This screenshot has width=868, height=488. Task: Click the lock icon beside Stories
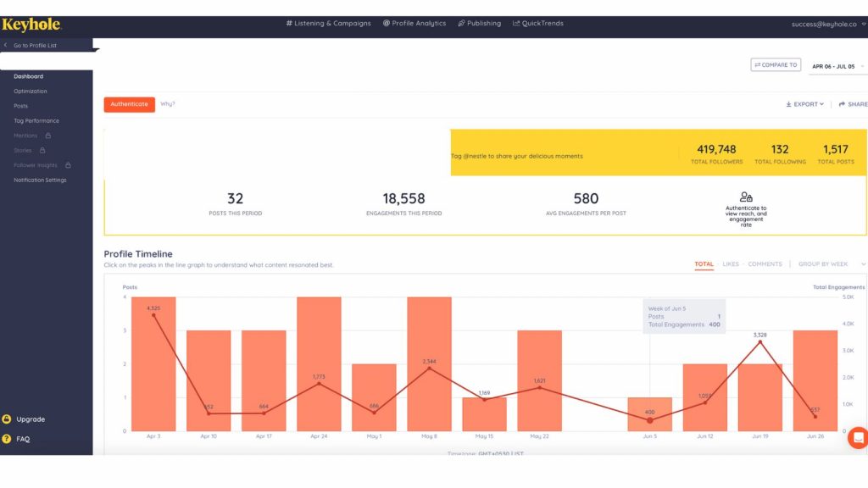[x=42, y=151]
